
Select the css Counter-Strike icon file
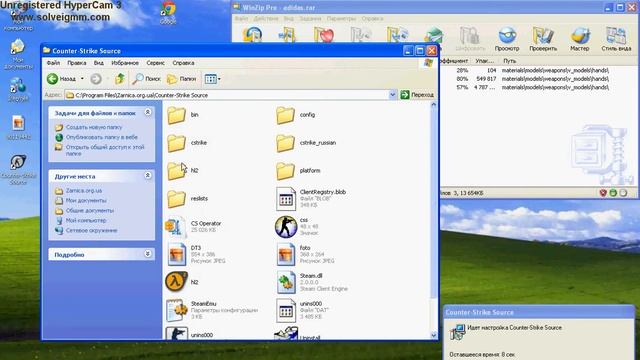pyautogui.click(x=286, y=227)
